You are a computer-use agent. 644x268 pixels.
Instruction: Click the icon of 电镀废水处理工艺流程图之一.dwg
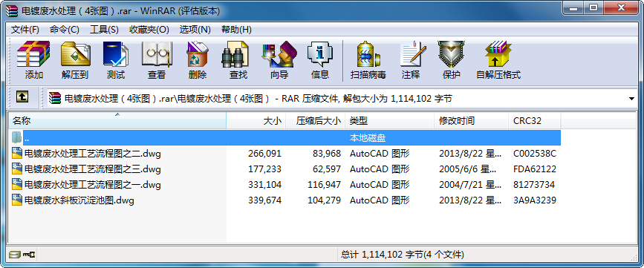coord(17,185)
